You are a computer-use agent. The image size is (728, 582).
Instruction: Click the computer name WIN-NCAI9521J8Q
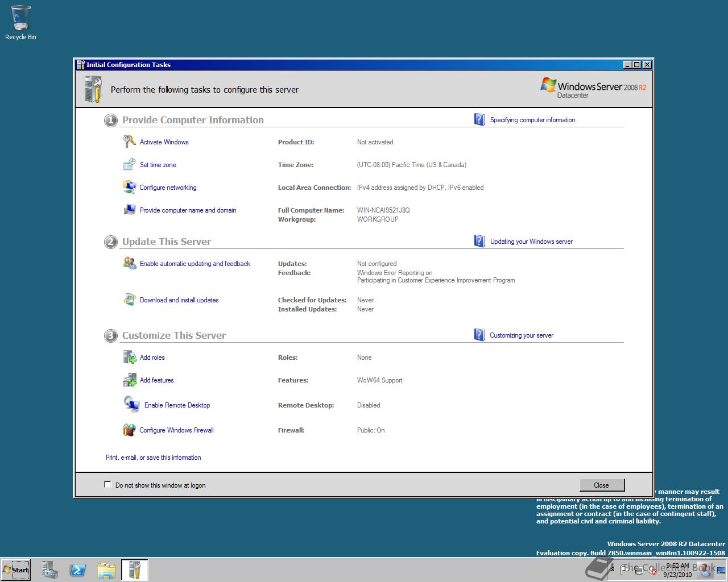tap(383, 210)
